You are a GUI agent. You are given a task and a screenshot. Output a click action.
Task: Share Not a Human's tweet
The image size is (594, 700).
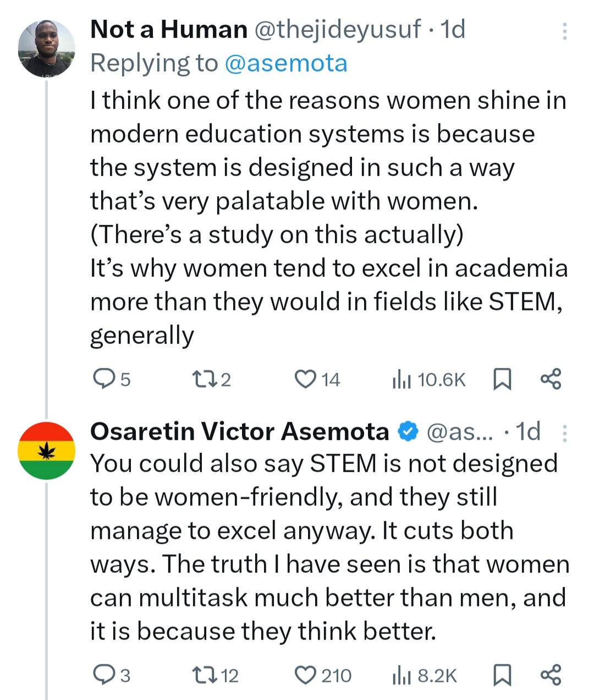551,379
